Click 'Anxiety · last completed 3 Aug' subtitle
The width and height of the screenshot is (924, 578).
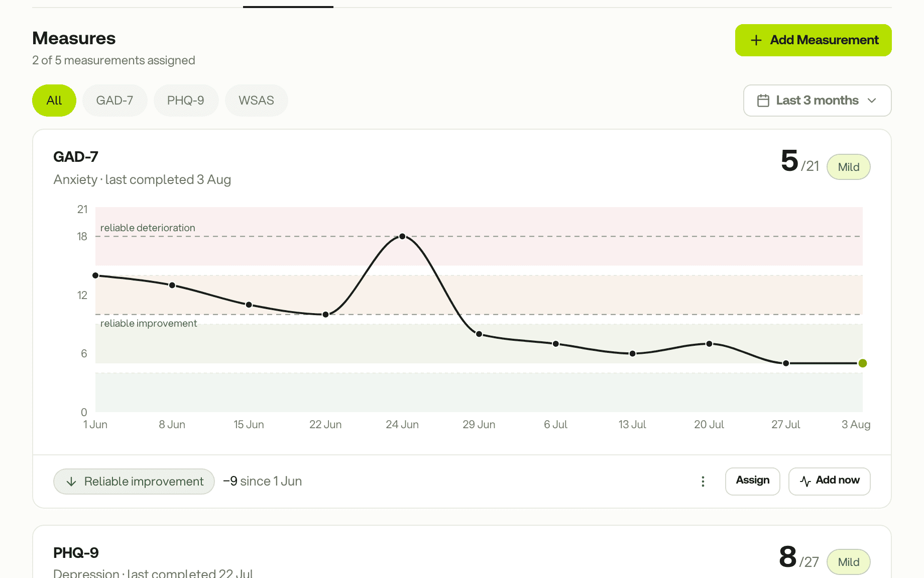pyautogui.click(x=142, y=180)
